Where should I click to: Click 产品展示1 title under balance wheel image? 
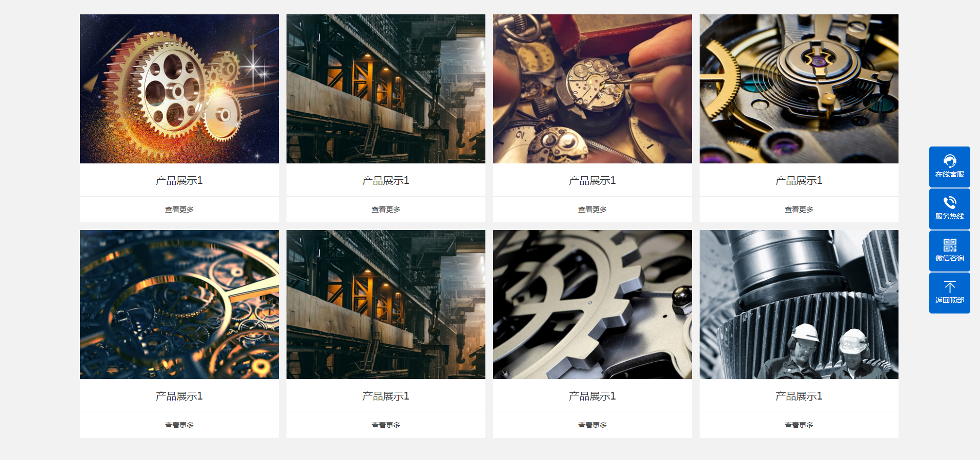coord(799,180)
